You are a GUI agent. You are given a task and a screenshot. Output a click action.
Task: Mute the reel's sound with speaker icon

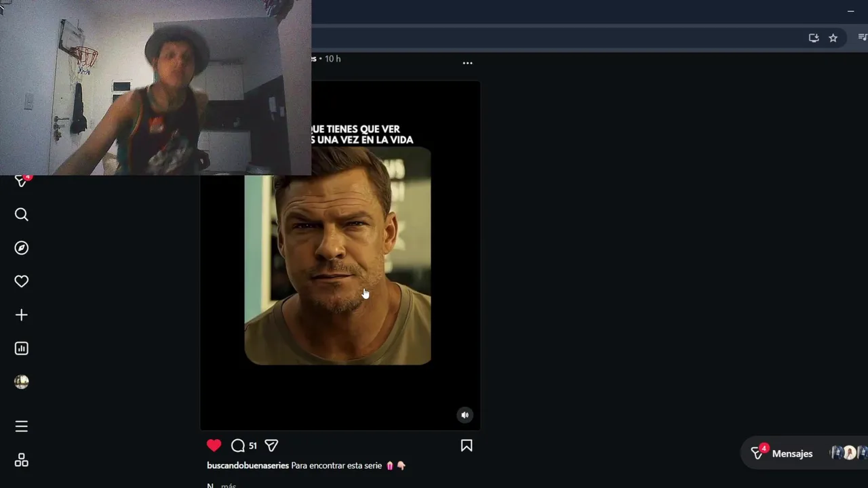[x=465, y=415]
